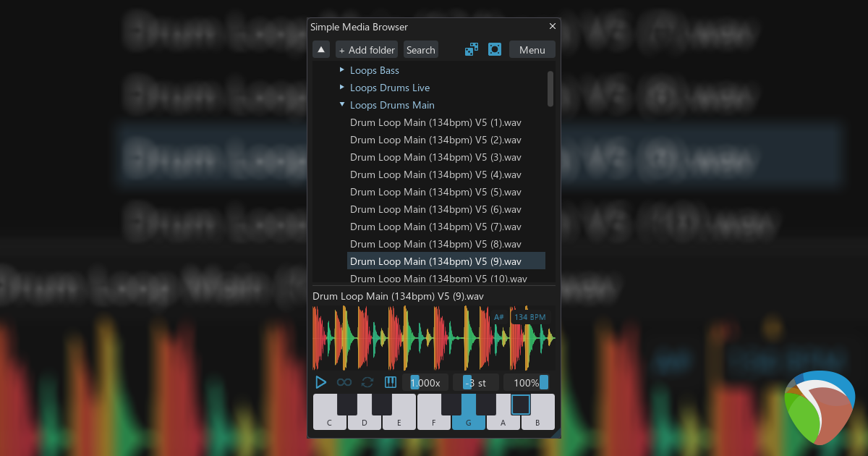Toggle the piano keyboard display icon
This screenshot has width=868, height=456.
click(x=391, y=382)
